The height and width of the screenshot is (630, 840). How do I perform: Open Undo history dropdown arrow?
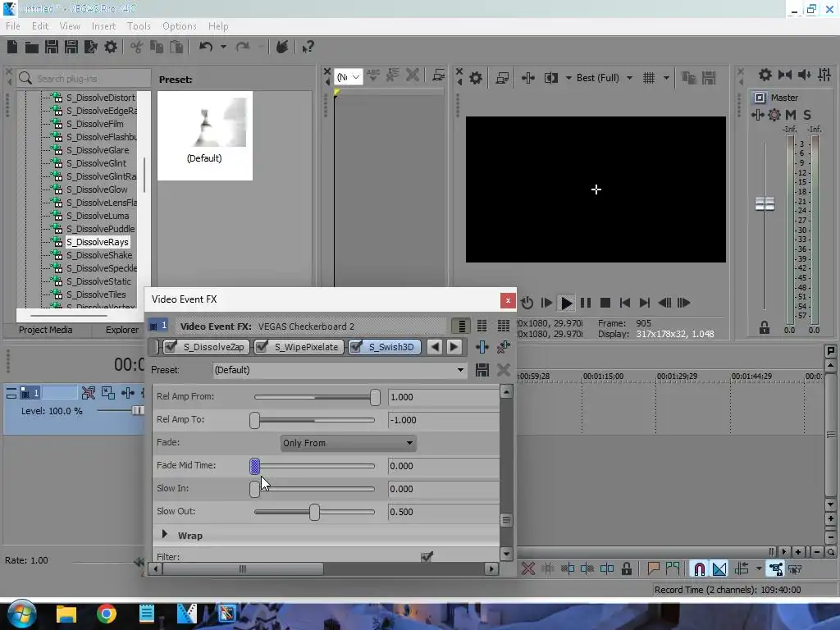click(223, 47)
